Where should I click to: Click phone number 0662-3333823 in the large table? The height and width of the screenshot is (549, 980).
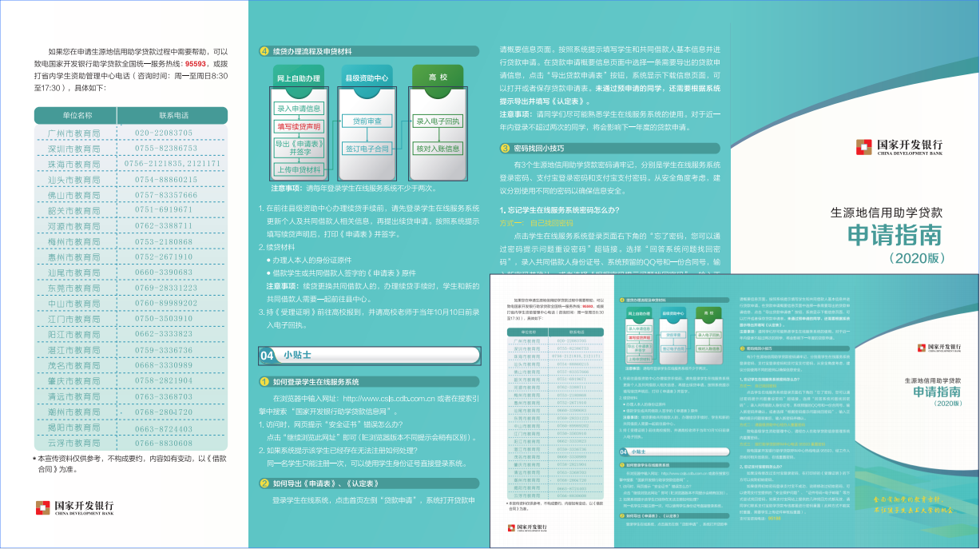(164, 334)
